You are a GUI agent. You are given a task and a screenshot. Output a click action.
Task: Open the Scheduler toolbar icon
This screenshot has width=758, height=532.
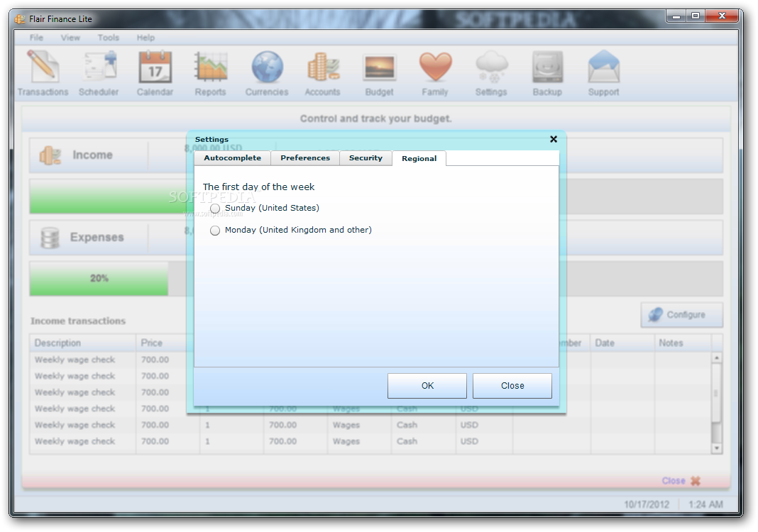99,74
